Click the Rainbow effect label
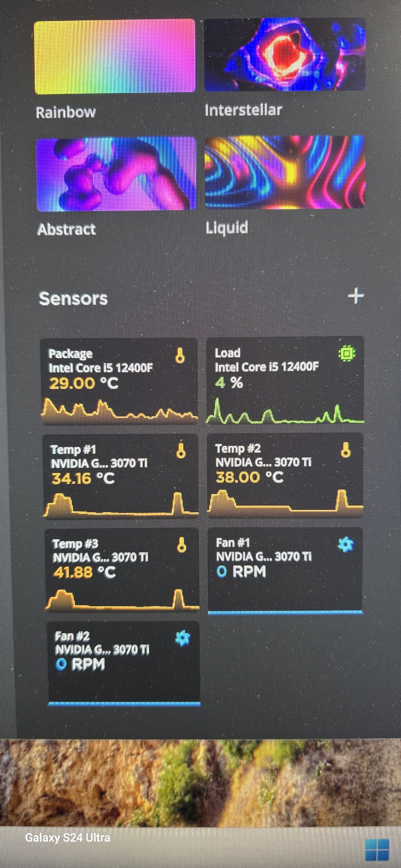The height and width of the screenshot is (868, 401). coord(66,112)
